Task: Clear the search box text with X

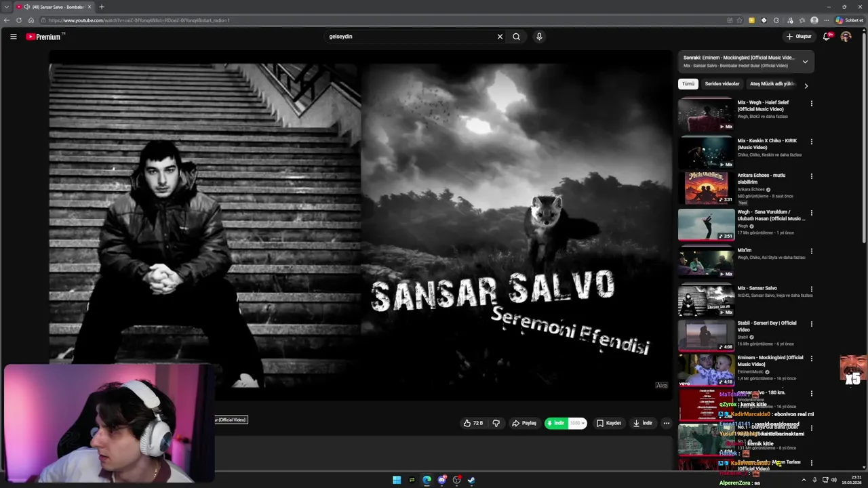Action: tap(500, 37)
